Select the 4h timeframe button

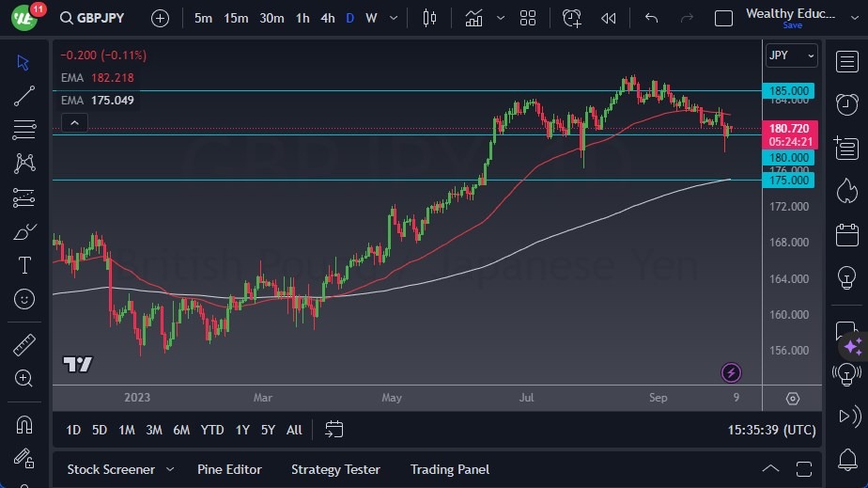(327, 18)
